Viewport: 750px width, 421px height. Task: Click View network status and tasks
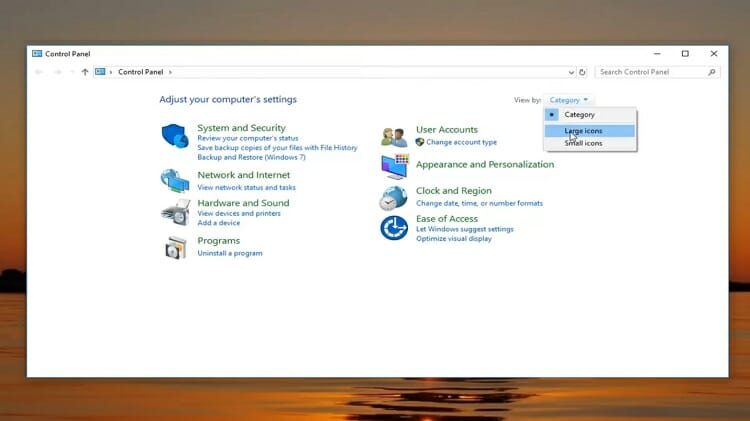246,188
